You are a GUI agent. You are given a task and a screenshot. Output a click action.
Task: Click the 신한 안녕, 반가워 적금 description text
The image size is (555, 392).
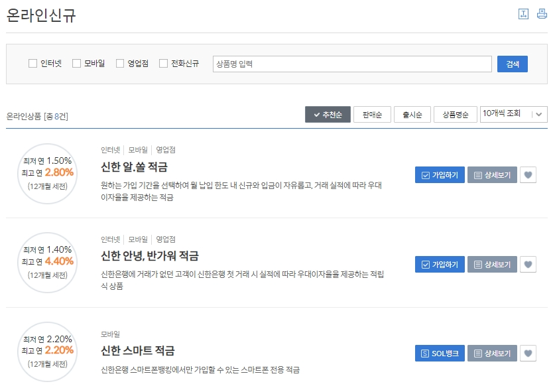tap(243, 280)
